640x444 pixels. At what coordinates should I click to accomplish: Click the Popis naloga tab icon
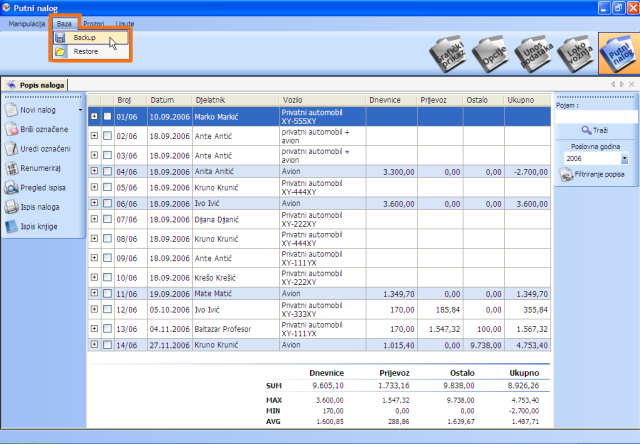(x=11, y=85)
